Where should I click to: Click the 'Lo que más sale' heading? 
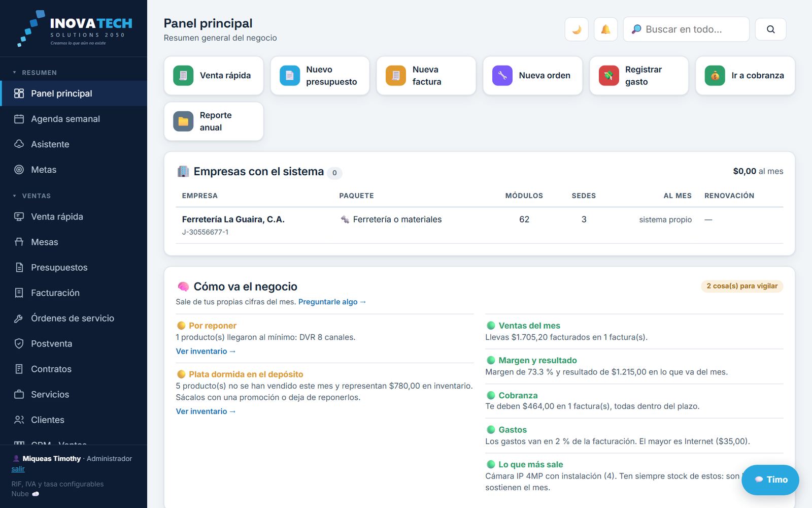click(x=530, y=464)
